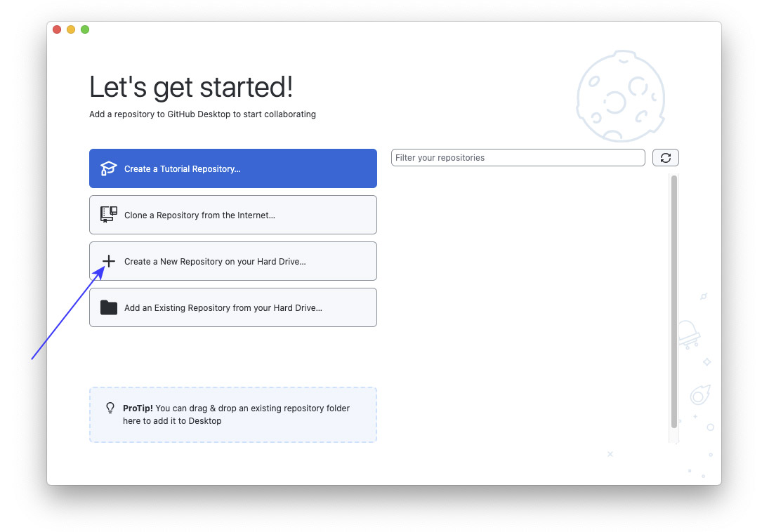This screenshot has height=532, width=769.
Task: Create a Tutorial Repository
Action: [x=233, y=168]
